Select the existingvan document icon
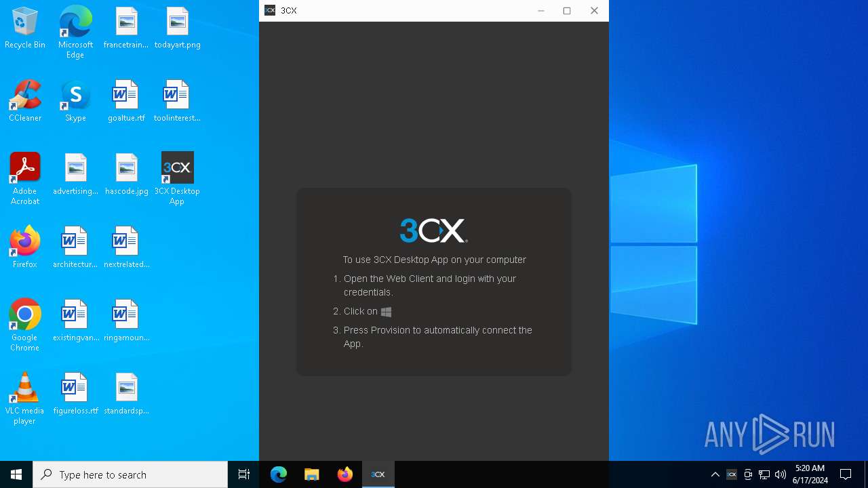This screenshot has width=868, height=488. coord(75,321)
